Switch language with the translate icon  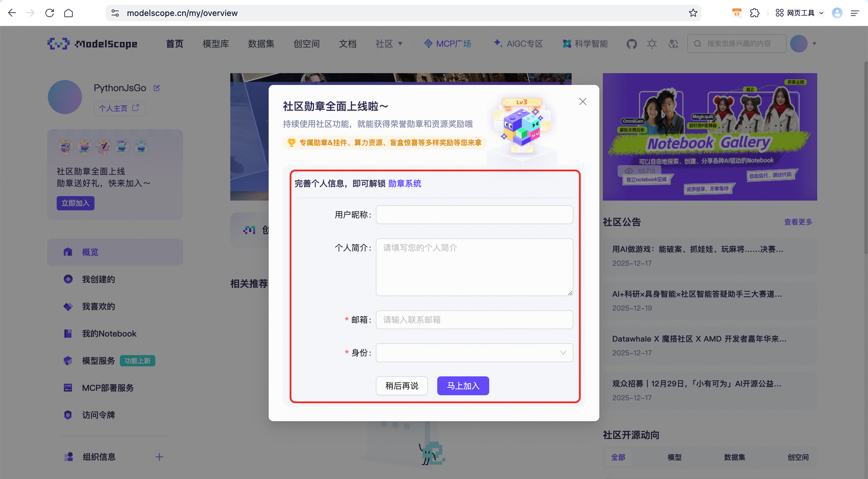point(673,44)
